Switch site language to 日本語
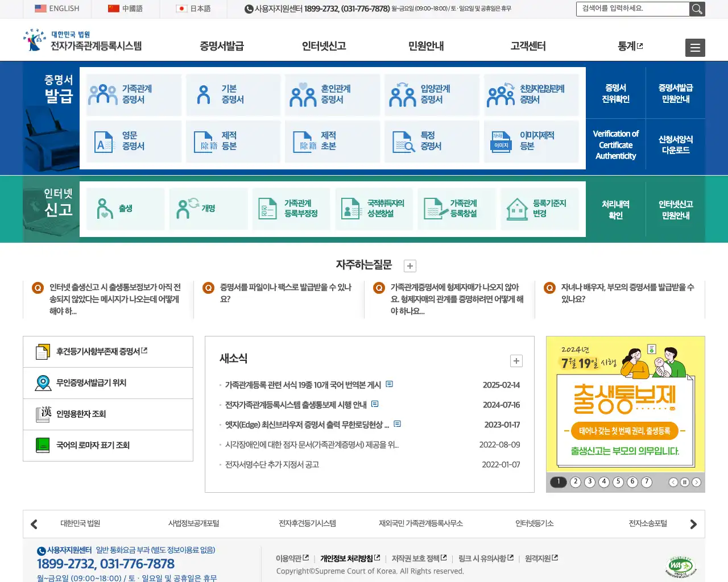Screen dimensions: 728x582 pyautogui.click(x=193, y=9)
